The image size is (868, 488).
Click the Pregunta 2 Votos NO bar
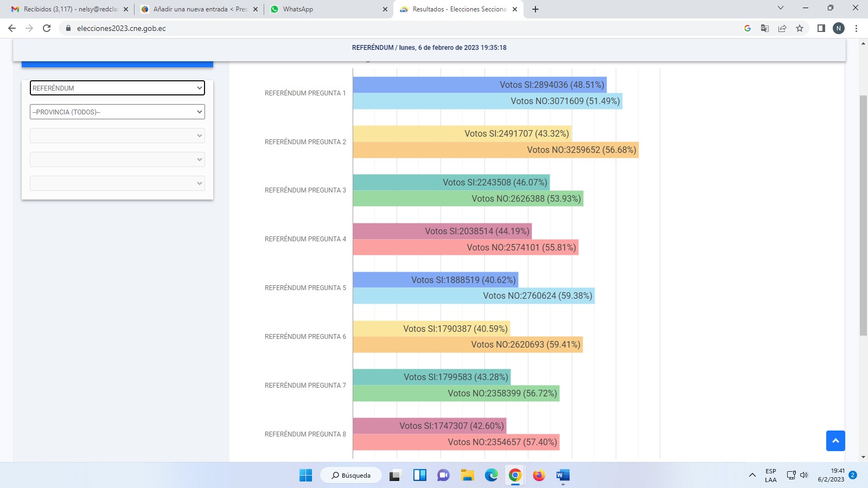(495, 150)
